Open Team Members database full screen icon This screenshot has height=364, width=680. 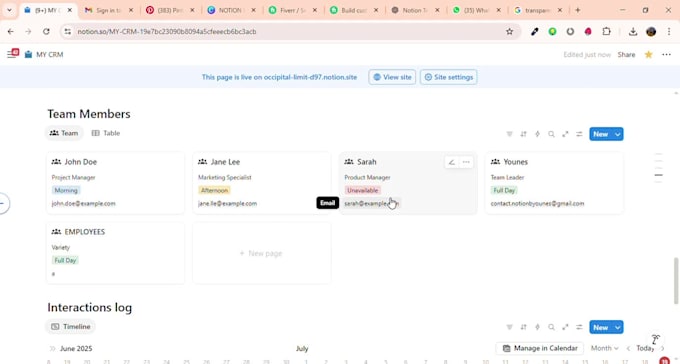[x=565, y=134]
